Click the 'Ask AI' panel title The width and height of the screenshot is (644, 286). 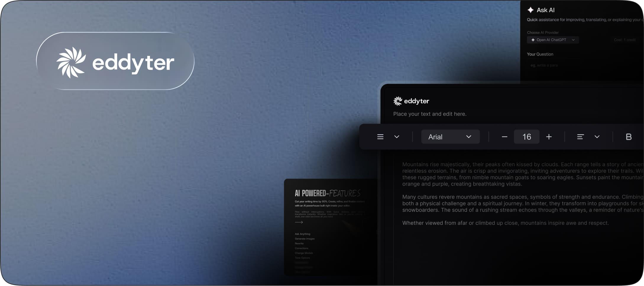[x=545, y=10]
